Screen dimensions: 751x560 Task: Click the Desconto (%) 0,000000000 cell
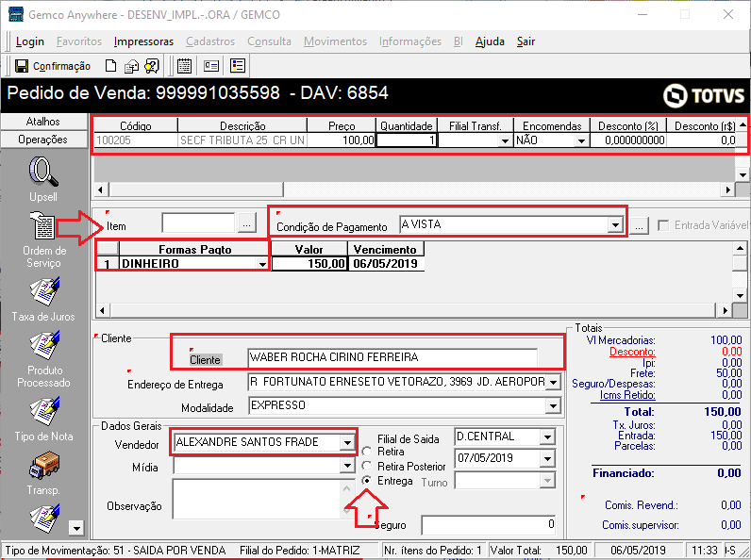pos(628,140)
